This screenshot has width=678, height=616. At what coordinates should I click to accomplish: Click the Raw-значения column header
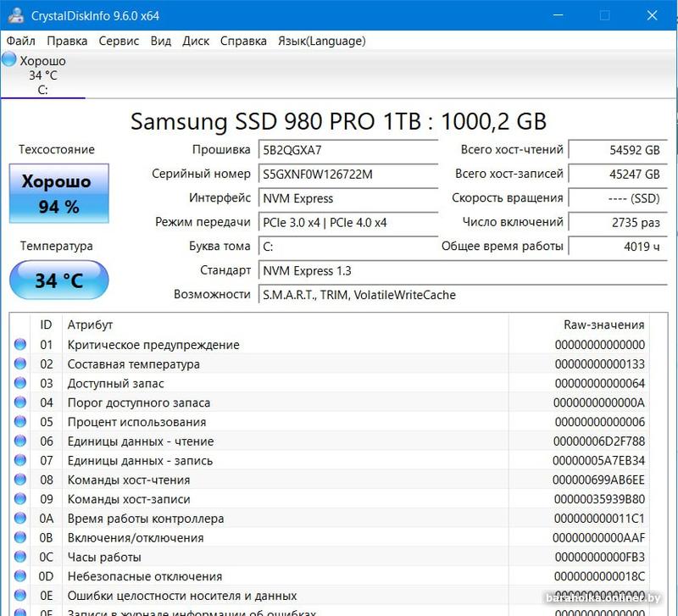tap(579, 325)
